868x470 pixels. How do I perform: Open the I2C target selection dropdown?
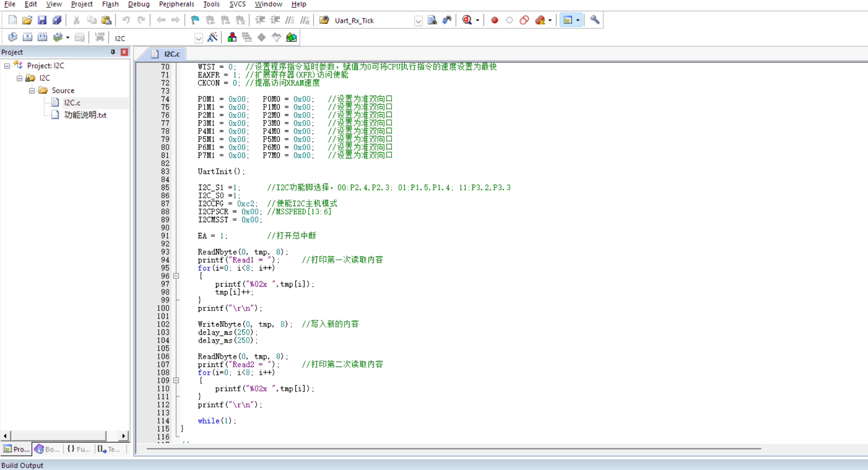[x=198, y=38]
